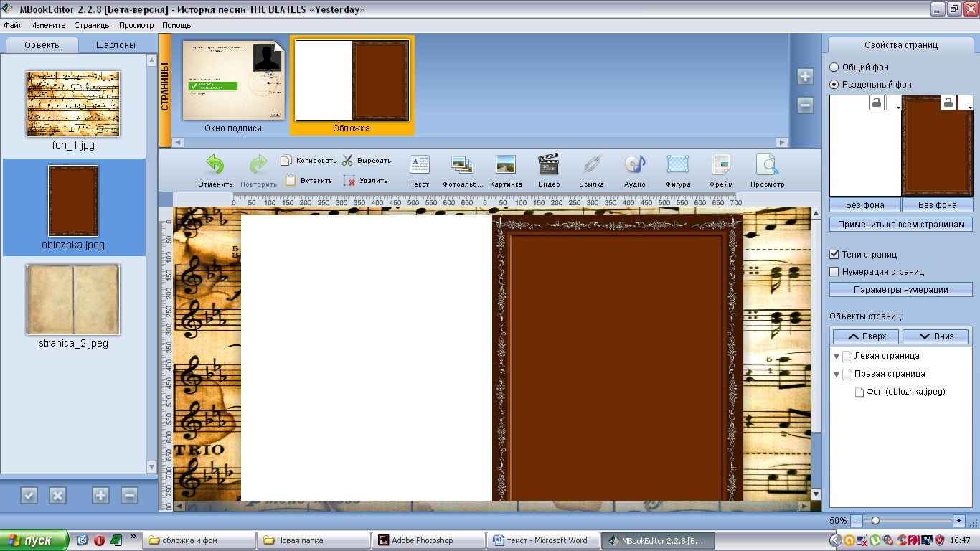Increase zoom with plus button
Viewport: 980px width, 551px height.
959,520
